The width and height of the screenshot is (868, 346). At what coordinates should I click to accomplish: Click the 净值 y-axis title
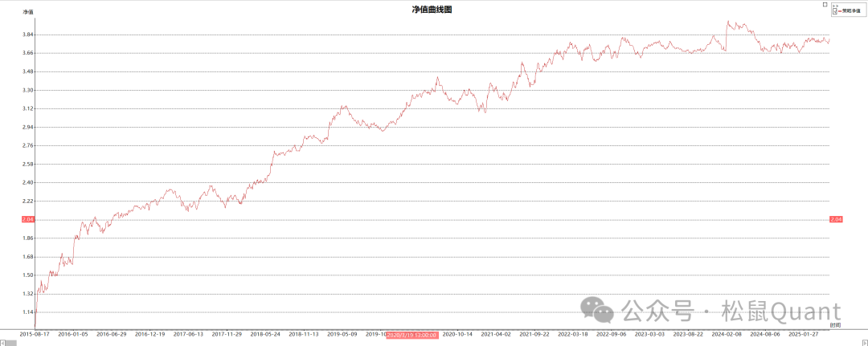[28, 13]
